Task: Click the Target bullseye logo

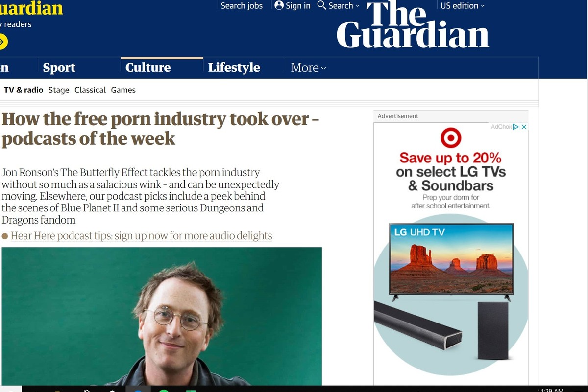Action: 450,138
